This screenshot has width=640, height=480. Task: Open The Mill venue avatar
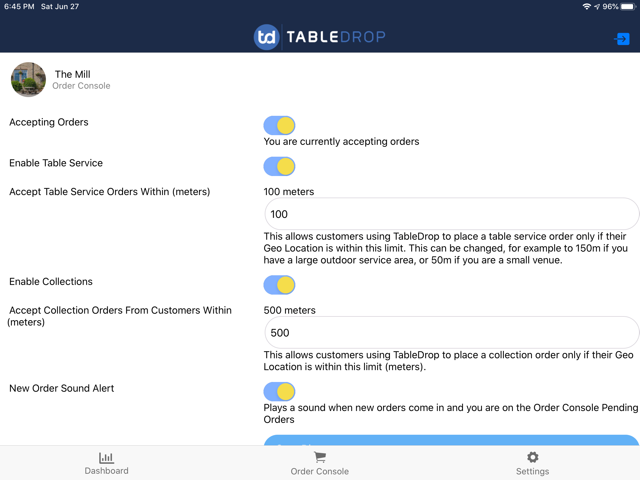(x=28, y=79)
